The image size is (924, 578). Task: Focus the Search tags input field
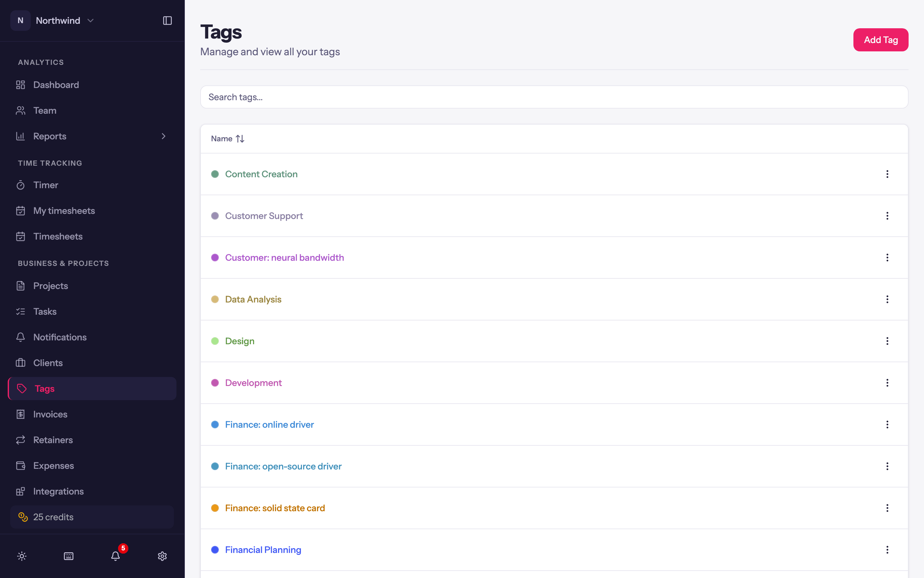pyautogui.click(x=554, y=97)
